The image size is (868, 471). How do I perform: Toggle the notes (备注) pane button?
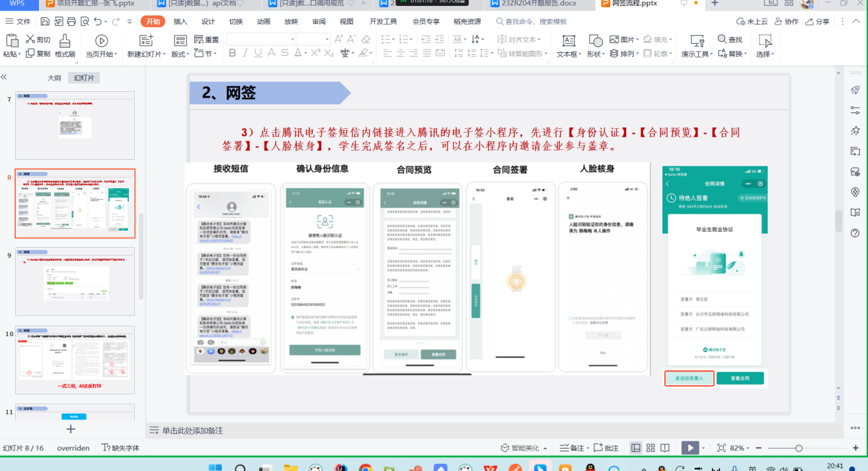tap(572, 448)
